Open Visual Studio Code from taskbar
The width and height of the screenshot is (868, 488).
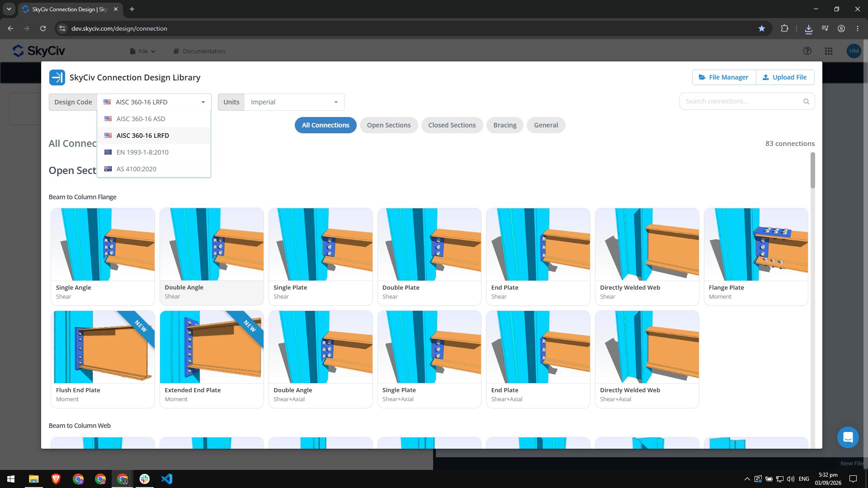pyautogui.click(x=167, y=479)
